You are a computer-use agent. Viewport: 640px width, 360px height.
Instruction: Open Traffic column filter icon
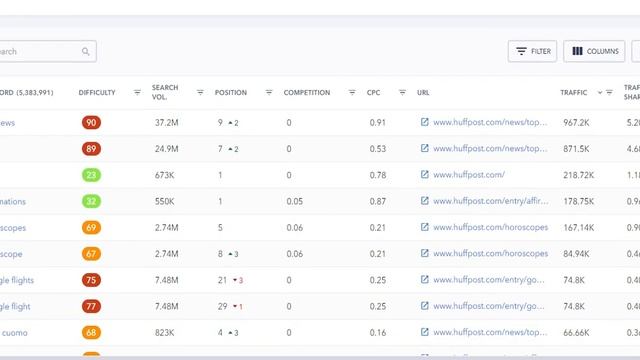click(609, 93)
